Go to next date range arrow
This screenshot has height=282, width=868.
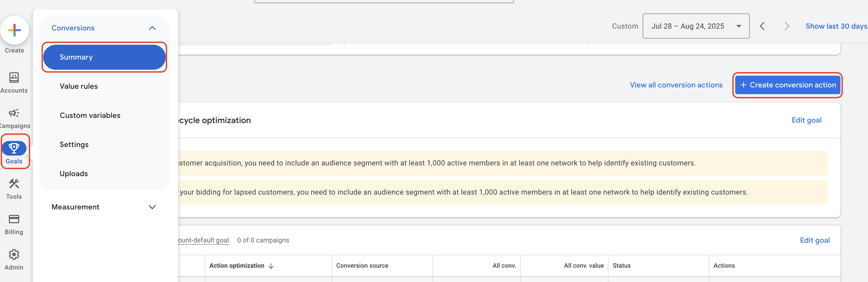click(x=787, y=26)
